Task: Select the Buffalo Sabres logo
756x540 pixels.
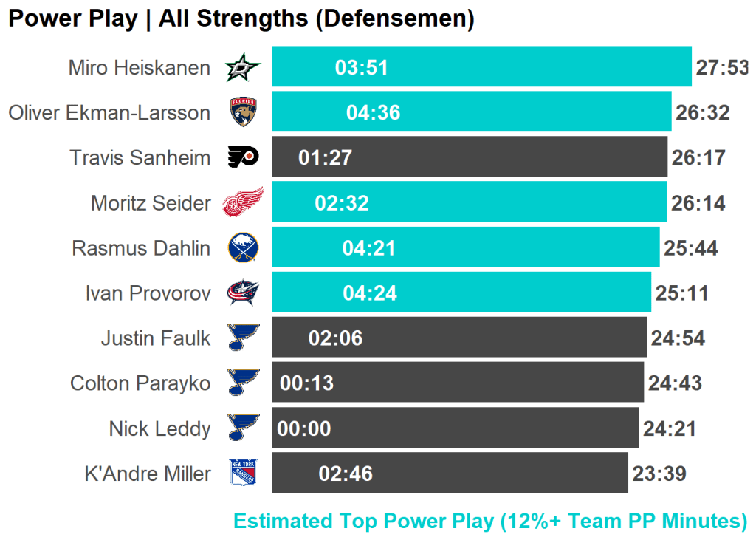Action: point(243,247)
